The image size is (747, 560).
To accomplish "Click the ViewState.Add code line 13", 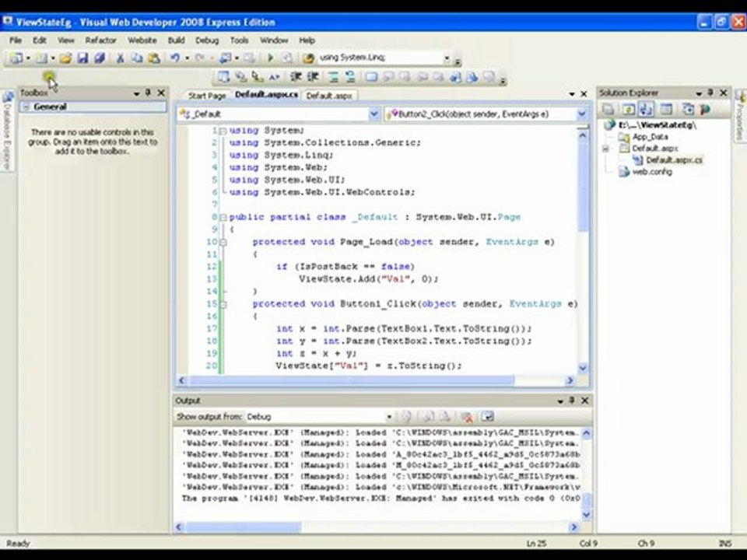I will tap(368, 279).
